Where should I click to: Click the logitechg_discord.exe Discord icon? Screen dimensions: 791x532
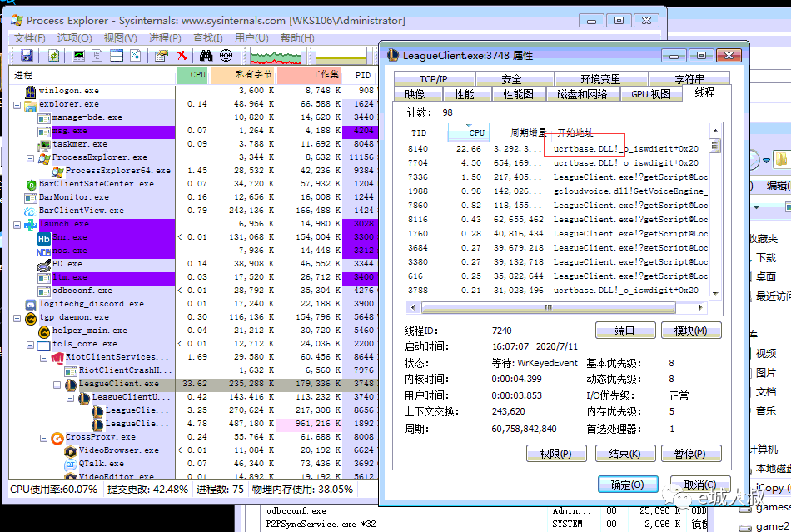pos(31,305)
